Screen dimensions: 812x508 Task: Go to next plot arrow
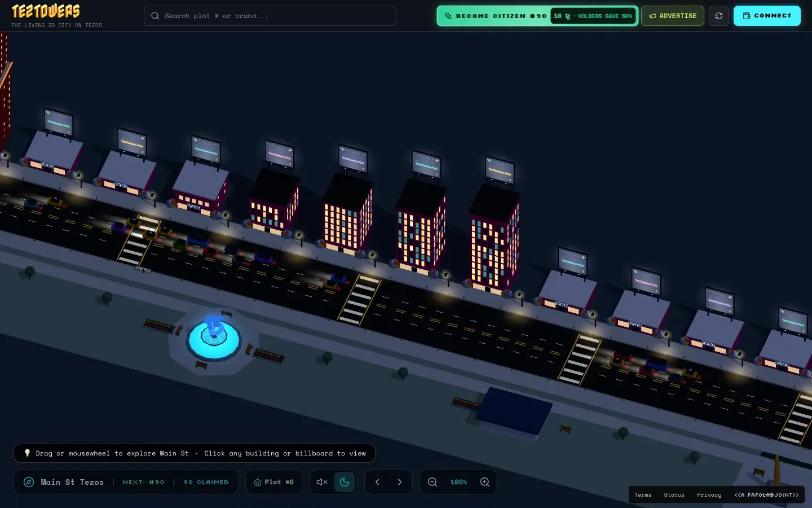[x=400, y=482]
